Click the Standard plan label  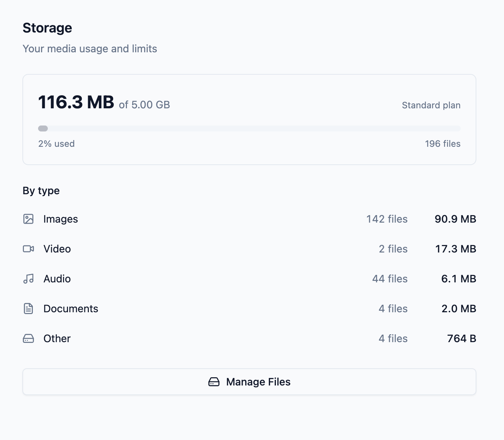(431, 105)
